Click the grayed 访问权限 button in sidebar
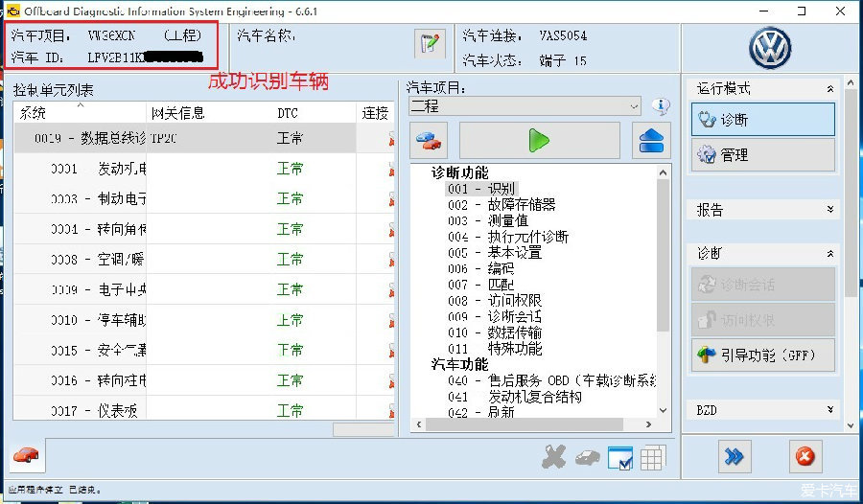The image size is (863, 504). click(763, 320)
